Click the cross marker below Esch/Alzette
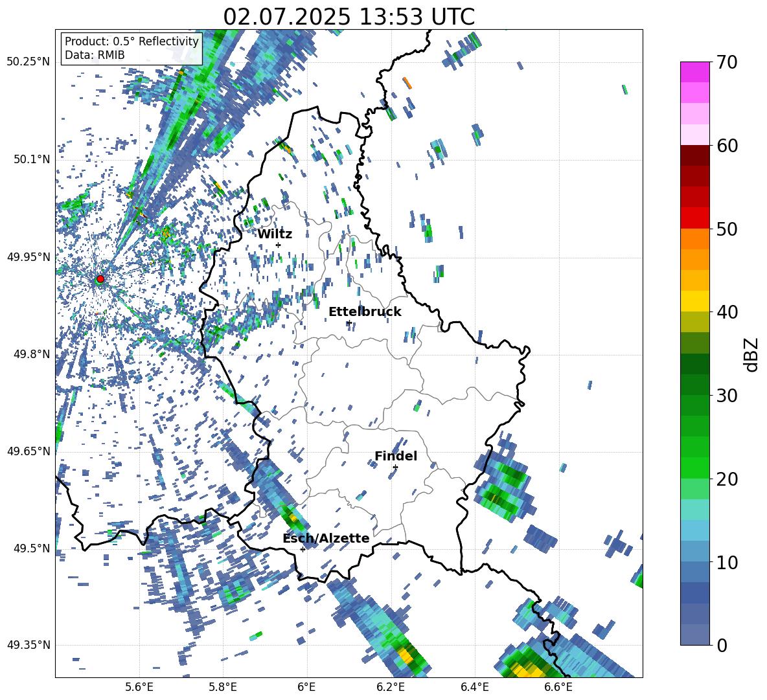This screenshot has width=767, height=700. (x=303, y=549)
